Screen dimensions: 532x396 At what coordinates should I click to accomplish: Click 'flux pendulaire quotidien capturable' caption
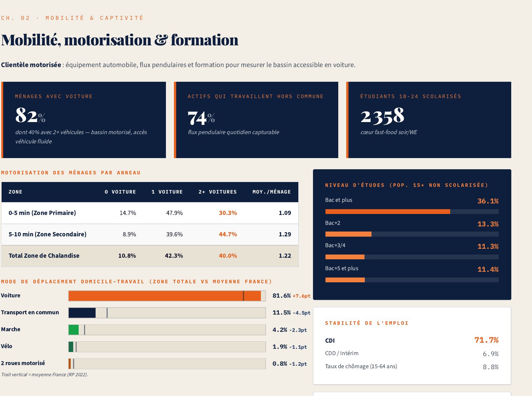(x=233, y=132)
